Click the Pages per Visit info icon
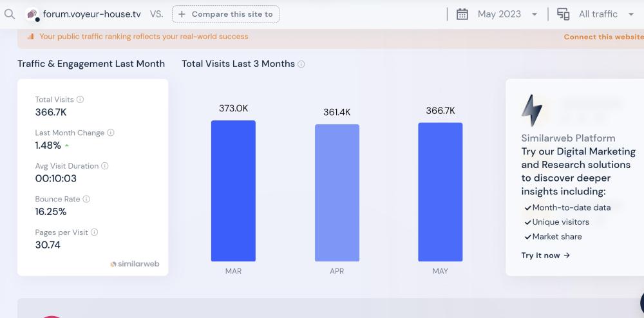 pos(95,232)
